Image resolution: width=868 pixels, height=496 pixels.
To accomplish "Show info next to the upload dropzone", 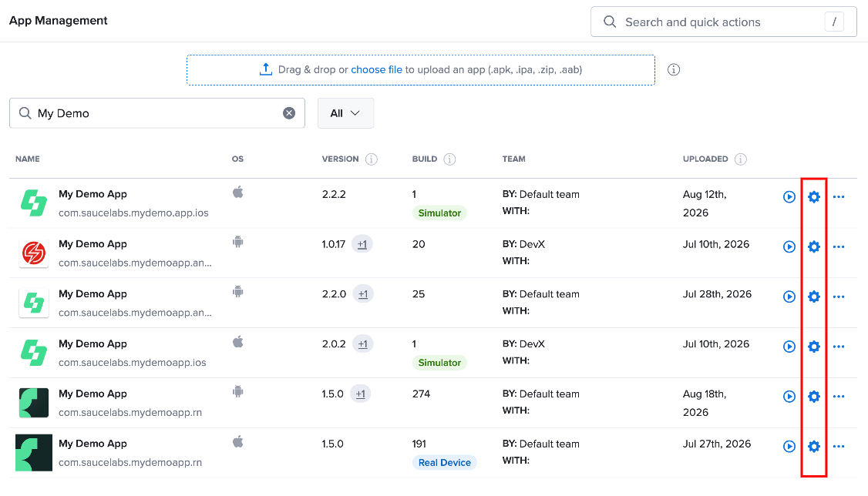I will click(x=673, y=69).
